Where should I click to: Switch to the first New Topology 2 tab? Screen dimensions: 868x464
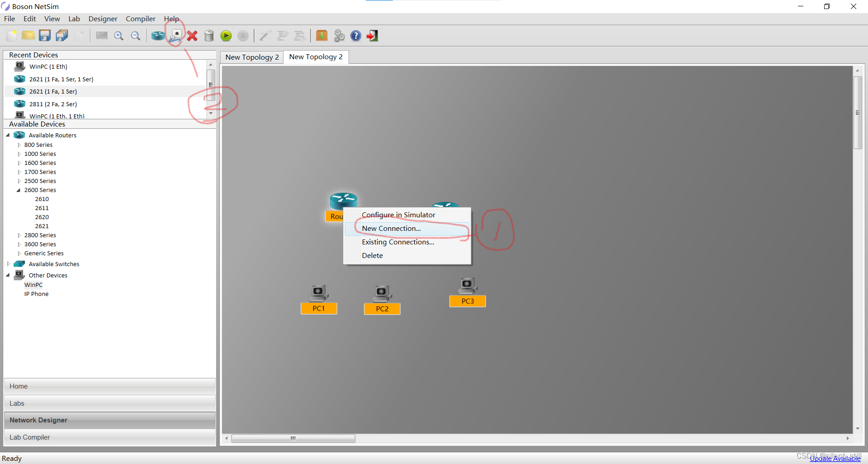[252, 57]
